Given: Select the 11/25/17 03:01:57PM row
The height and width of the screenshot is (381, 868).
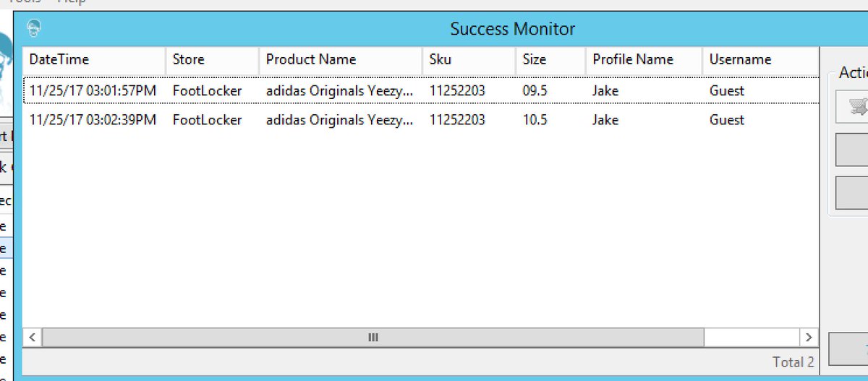Looking at the screenshot, I should [421, 91].
